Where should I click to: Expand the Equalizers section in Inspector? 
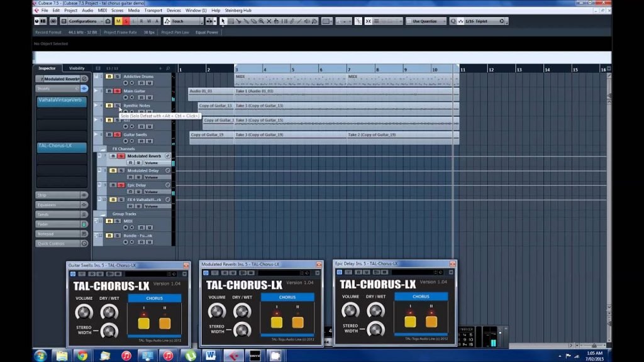pyautogui.click(x=62, y=205)
